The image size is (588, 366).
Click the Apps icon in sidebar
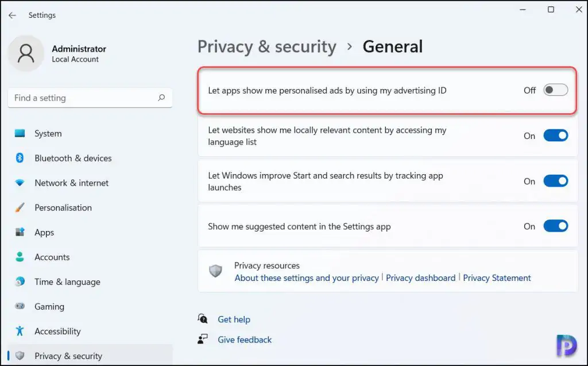pos(20,232)
